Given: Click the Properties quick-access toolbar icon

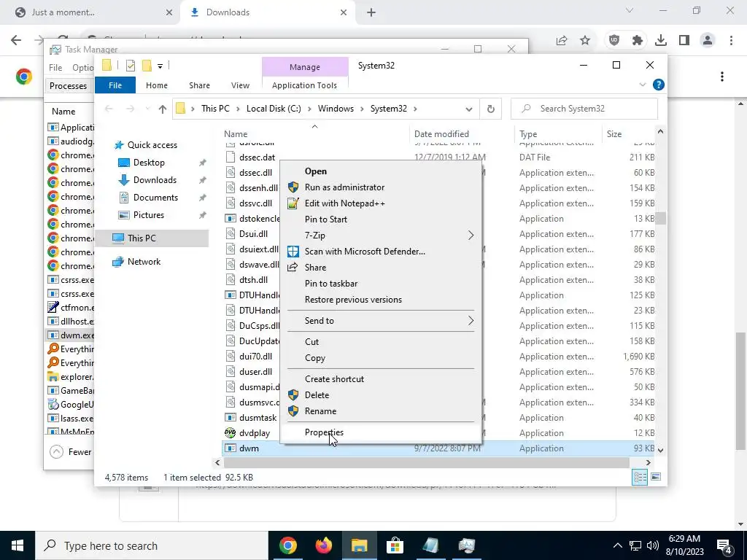Looking at the screenshot, I should click(x=130, y=66).
